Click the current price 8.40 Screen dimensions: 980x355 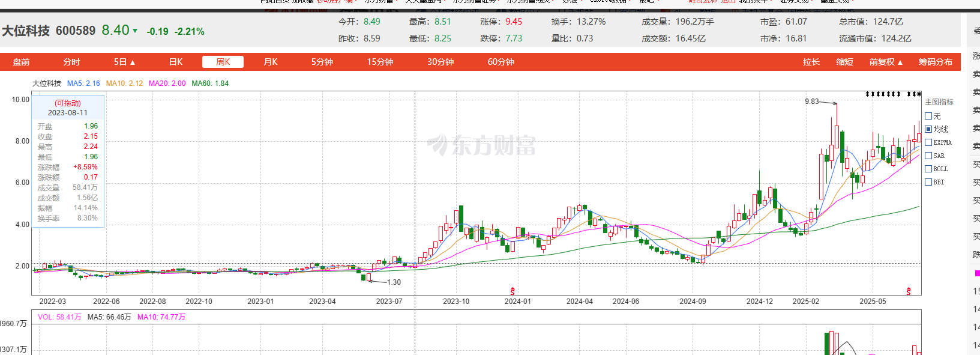[x=115, y=30]
